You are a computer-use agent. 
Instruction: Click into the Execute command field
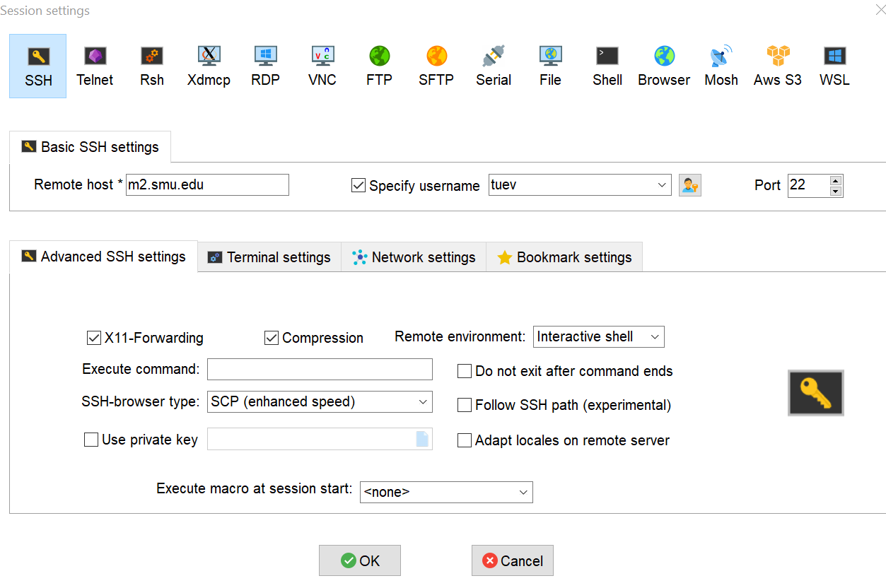click(320, 369)
